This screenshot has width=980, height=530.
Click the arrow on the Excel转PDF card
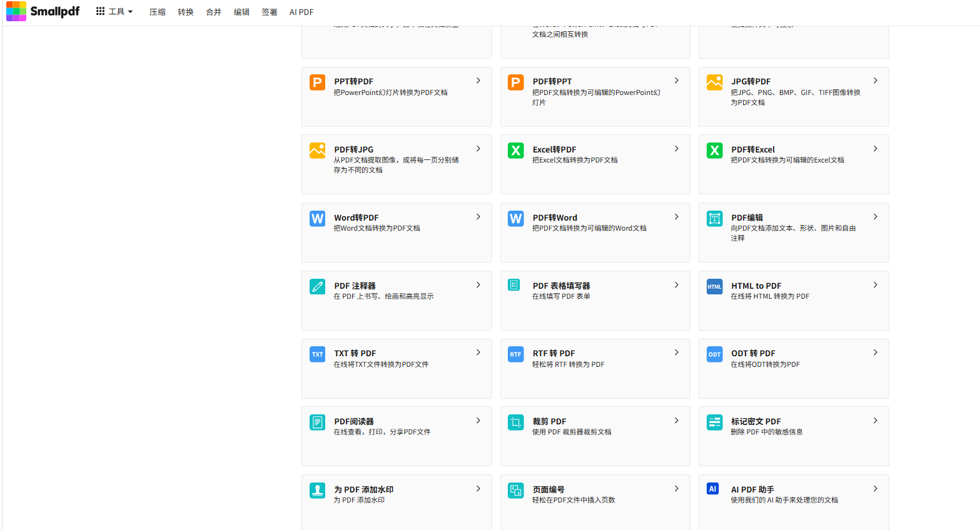click(677, 149)
